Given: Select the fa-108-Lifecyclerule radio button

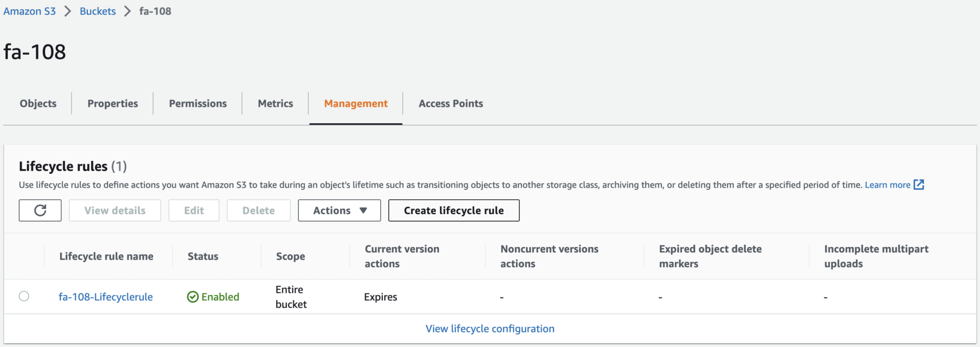Looking at the screenshot, I should click(24, 296).
